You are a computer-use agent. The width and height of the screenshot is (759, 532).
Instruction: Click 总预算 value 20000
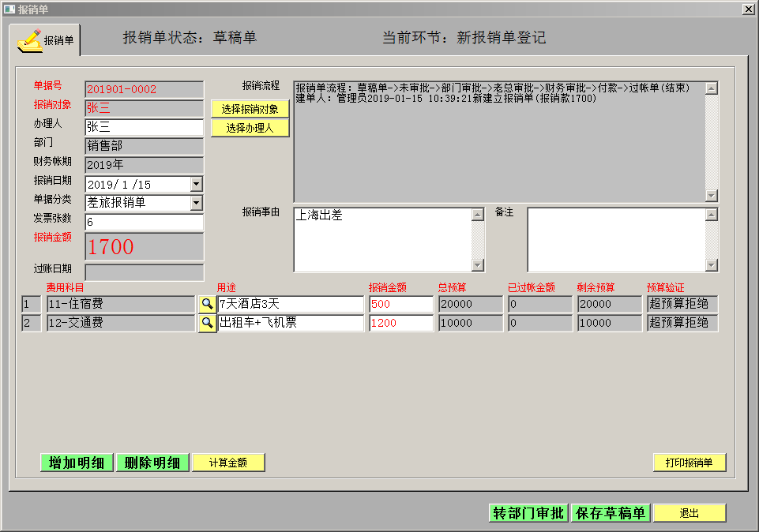471,304
